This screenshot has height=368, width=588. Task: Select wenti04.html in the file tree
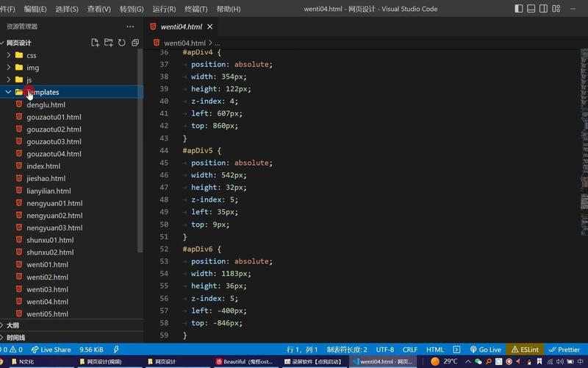click(x=47, y=302)
